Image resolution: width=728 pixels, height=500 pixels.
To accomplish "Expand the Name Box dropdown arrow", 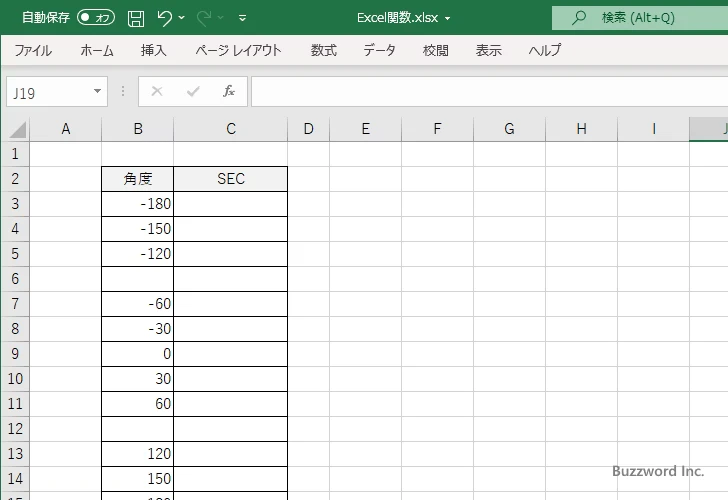I will coord(98,91).
